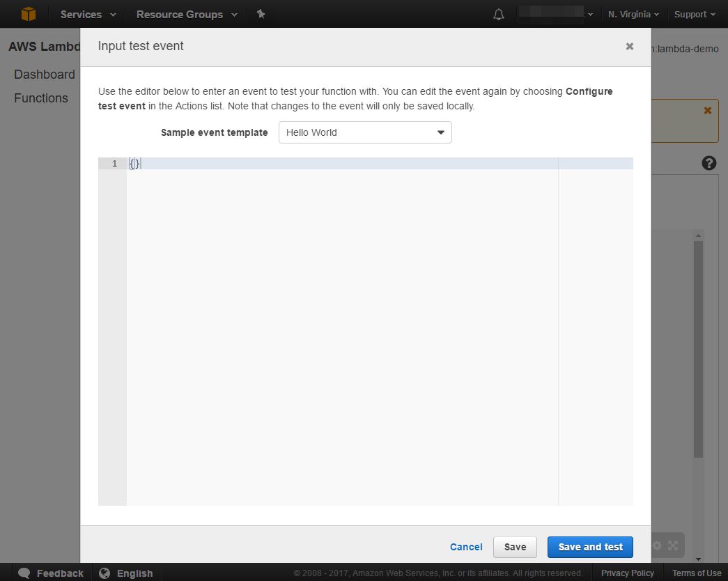Cancel the test event dialog
Screen dimensions: 728x581
[x=466, y=547]
